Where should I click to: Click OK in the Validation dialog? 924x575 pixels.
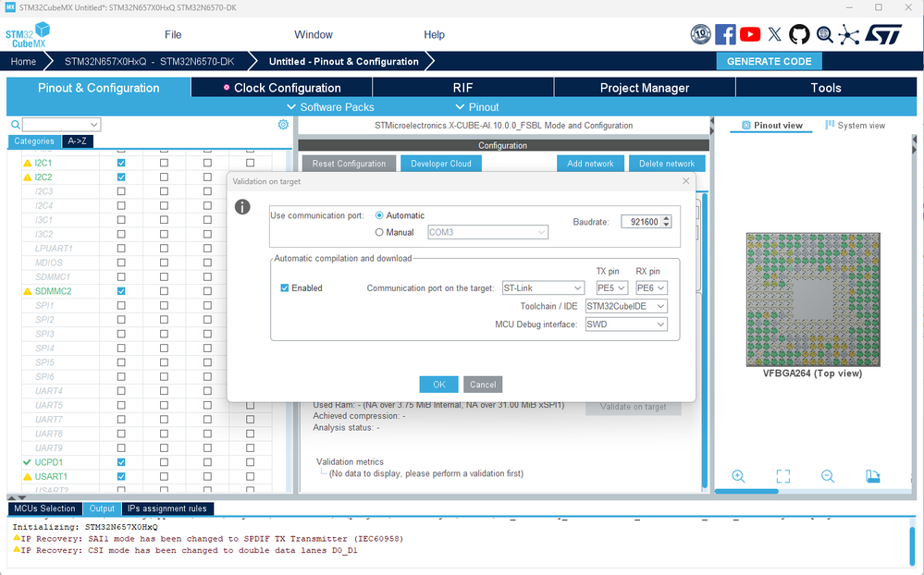439,385
